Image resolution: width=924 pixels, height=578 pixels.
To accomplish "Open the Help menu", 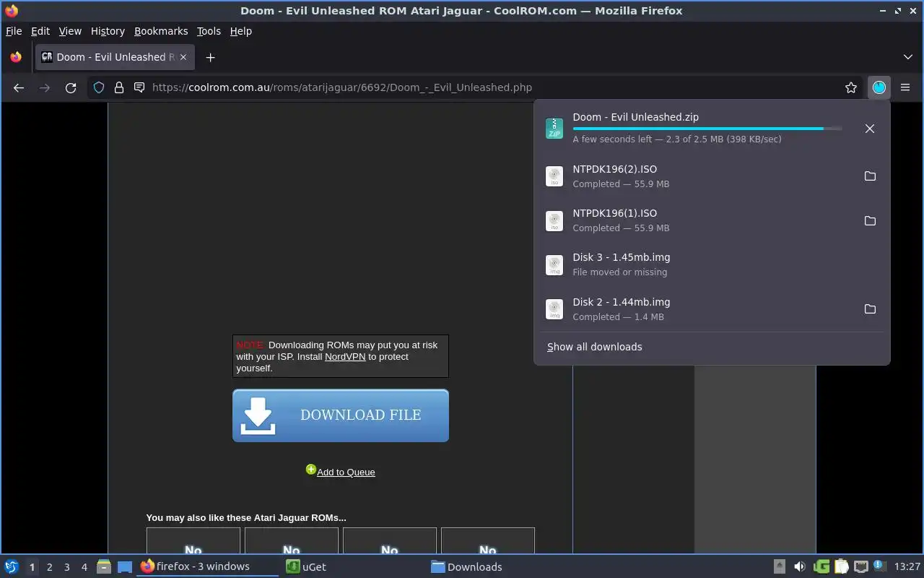I will [241, 31].
